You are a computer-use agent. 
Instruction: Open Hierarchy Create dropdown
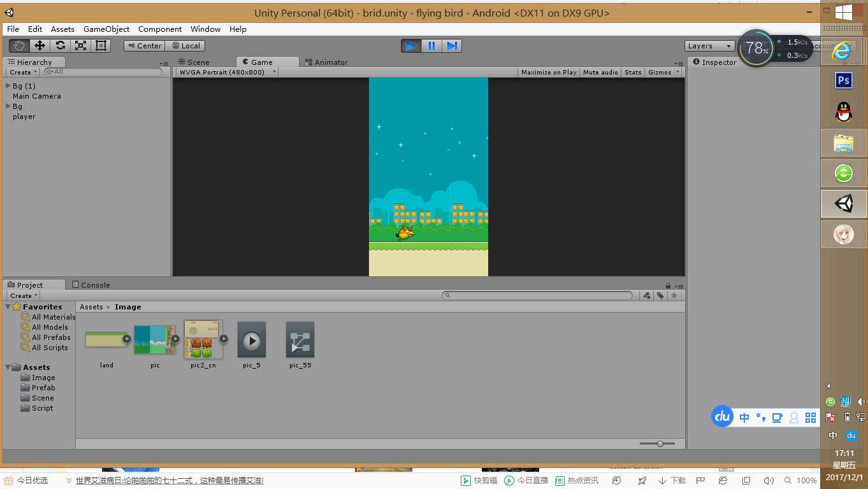23,73
